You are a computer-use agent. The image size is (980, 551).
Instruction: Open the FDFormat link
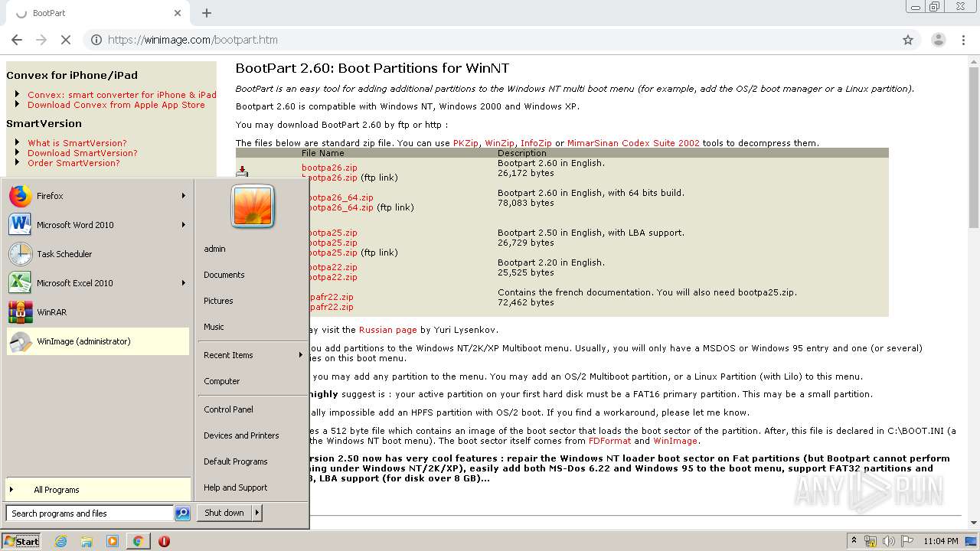pos(609,441)
